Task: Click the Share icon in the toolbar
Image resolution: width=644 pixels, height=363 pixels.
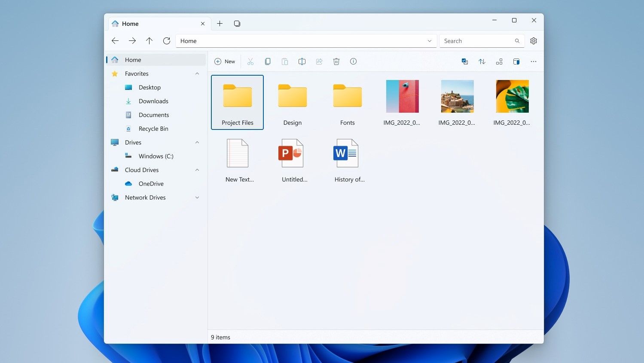Action: (x=319, y=61)
